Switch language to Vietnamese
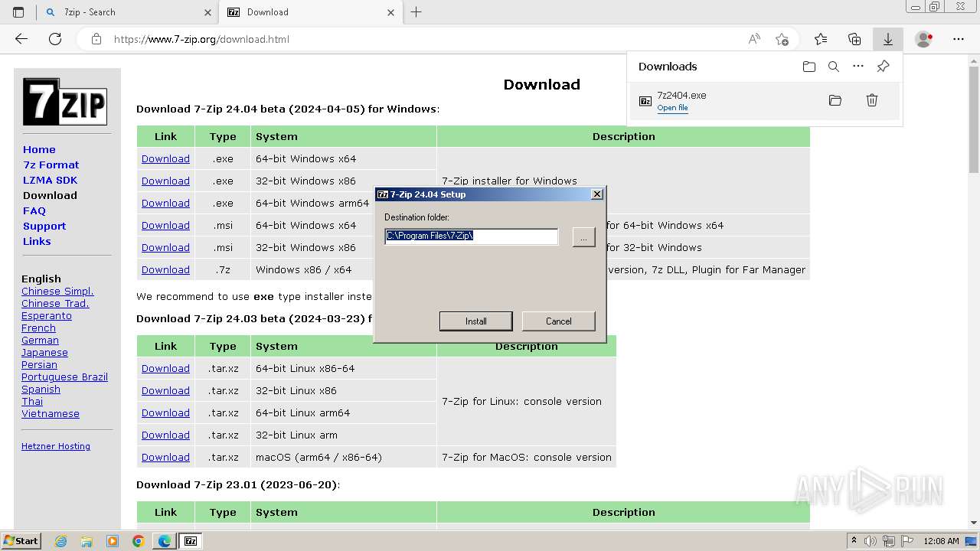Image resolution: width=980 pixels, height=551 pixels. [x=51, y=413]
